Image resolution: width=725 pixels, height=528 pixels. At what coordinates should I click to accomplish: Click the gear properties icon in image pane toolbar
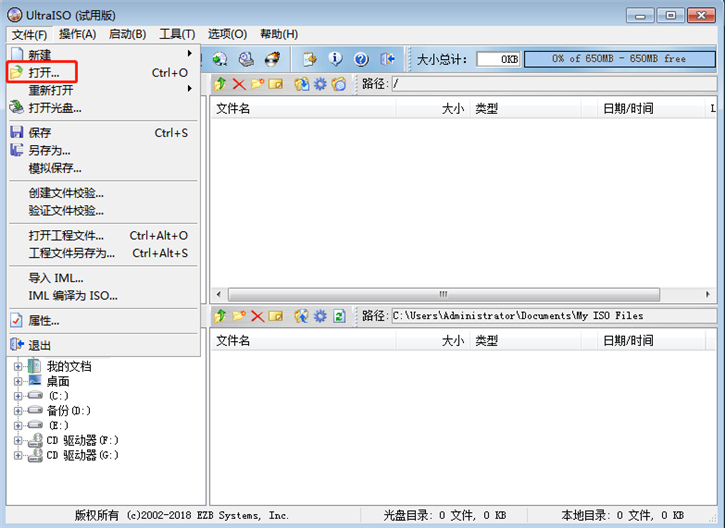point(320,84)
